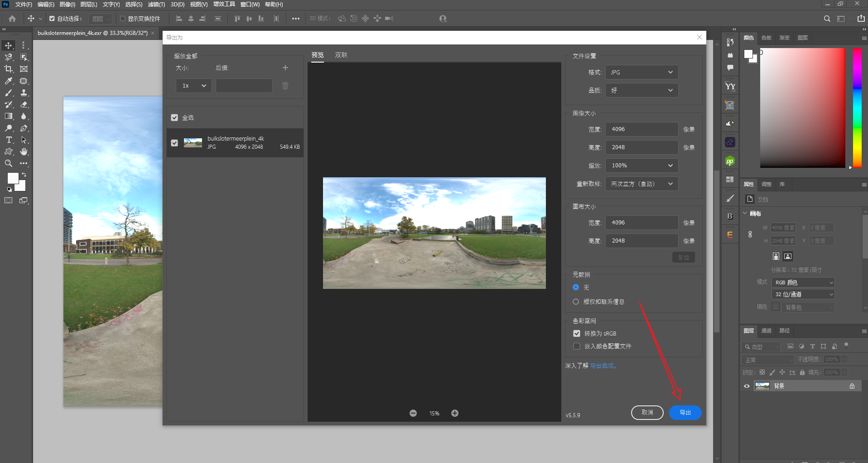Select the Clone Stamp tool
The width and height of the screenshot is (868, 463).
pyautogui.click(x=24, y=93)
